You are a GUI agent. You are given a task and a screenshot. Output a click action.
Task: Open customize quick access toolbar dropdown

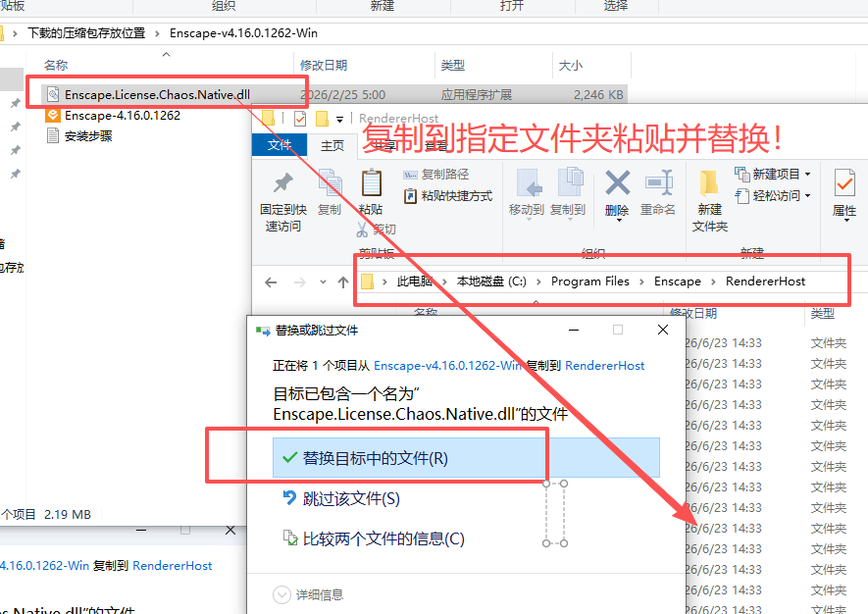pos(339,119)
